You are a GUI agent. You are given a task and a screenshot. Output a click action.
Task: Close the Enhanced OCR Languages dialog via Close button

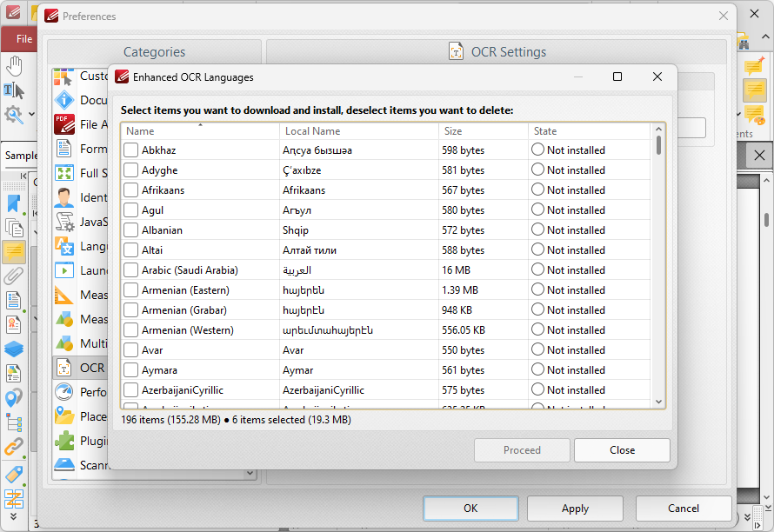pos(622,450)
